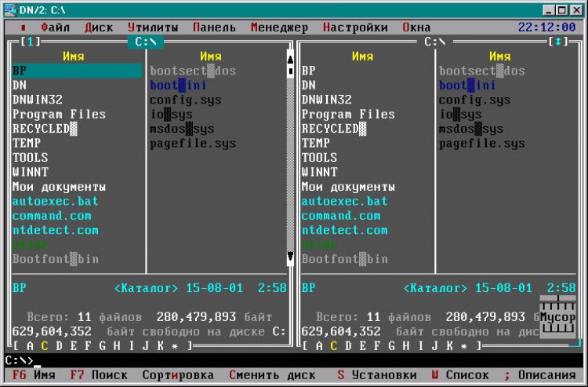Click the clock showing 22:12:00
The width and height of the screenshot is (588, 387).
point(546,27)
